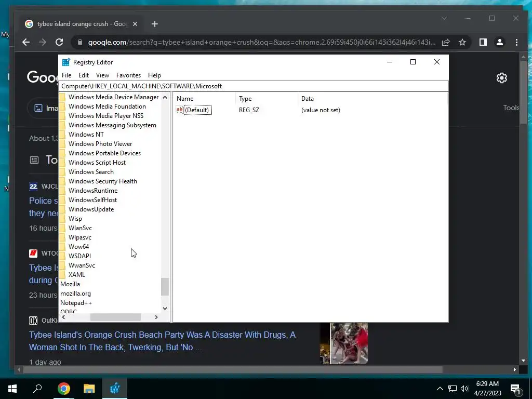Open the Edit menu in Registry Editor
532x399 pixels.
pos(84,75)
